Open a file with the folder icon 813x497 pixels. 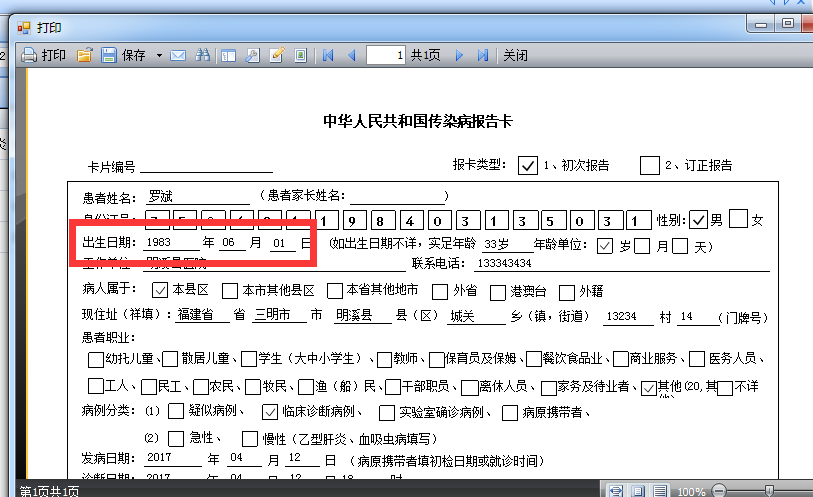[x=85, y=55]
